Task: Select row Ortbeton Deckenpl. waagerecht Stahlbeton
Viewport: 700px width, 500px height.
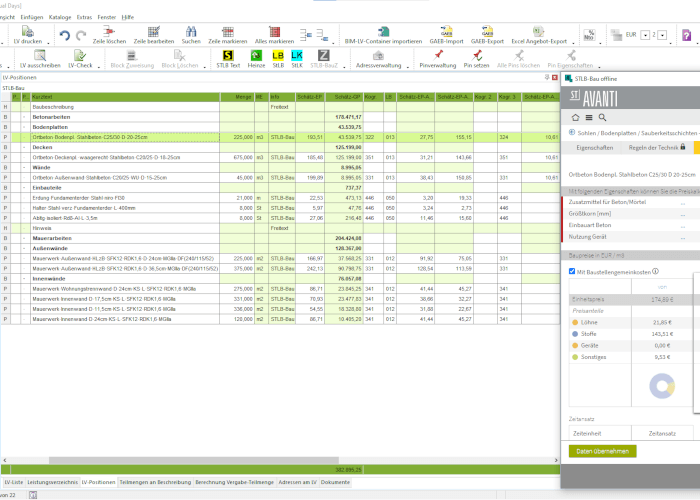Action: (280, 158)
